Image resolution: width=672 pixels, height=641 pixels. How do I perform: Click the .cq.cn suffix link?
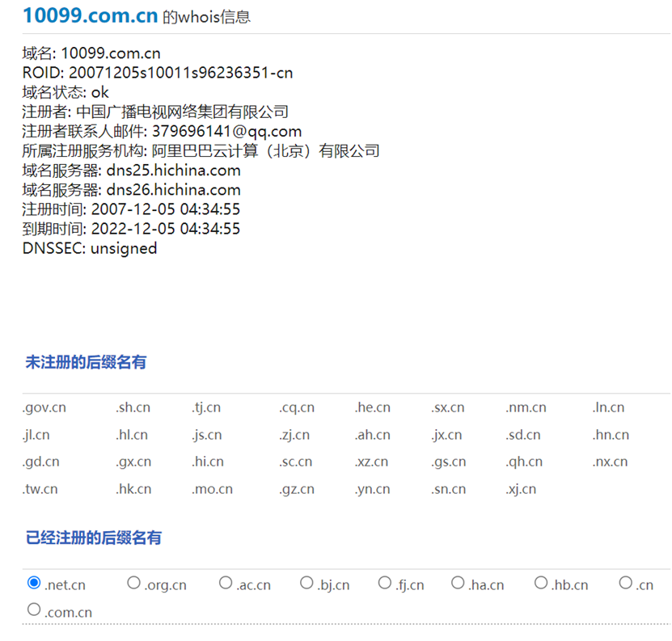(297, 407)
